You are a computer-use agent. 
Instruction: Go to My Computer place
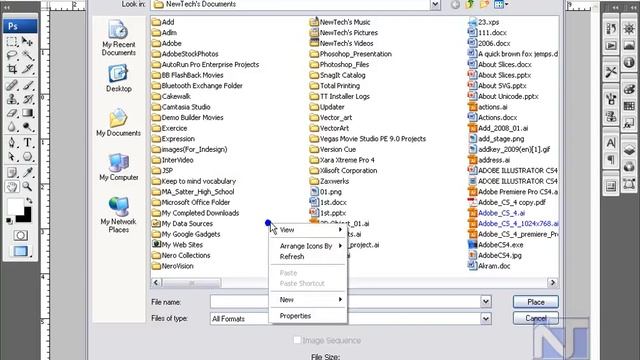(118, 167)
